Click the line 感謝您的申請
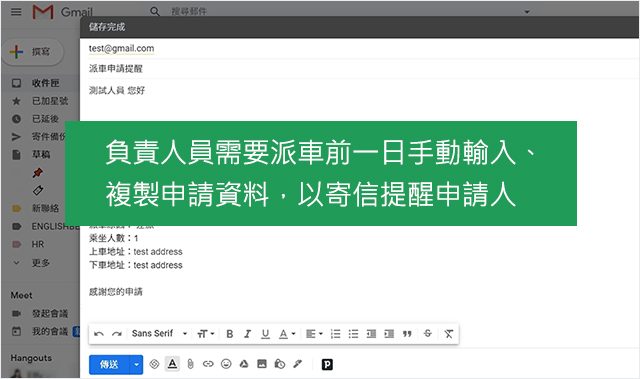The width and height of the screenshot is (640, 379). tap(116, 292)
